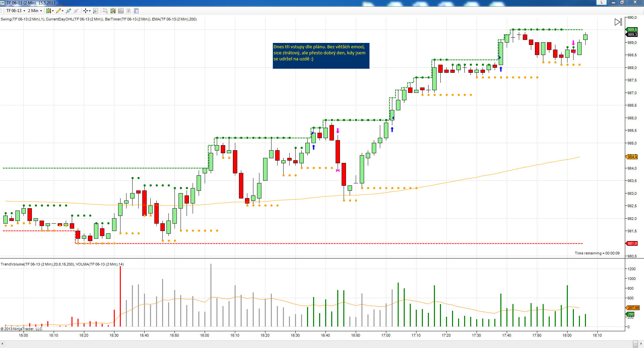The height and width of the screenshot is (348, 644).
Task: Click the green 989,5 price marker
Action: point(632,30)
